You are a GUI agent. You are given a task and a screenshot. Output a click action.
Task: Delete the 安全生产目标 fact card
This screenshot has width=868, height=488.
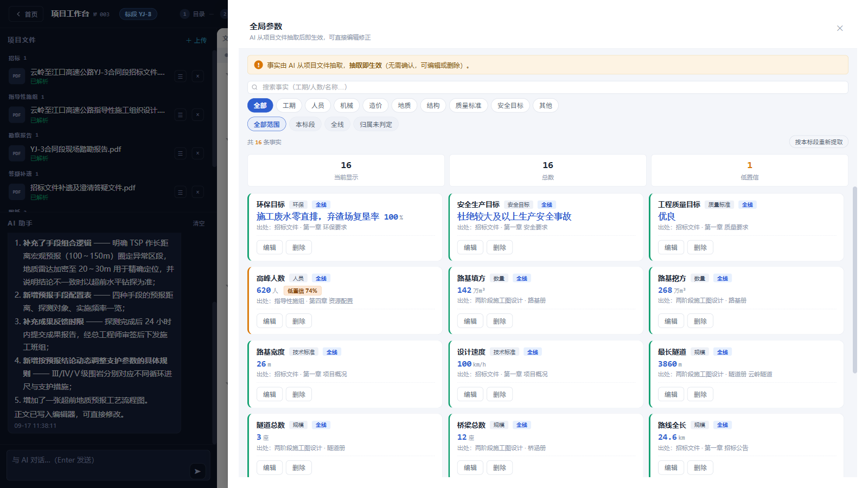pyautogui.click(x=500, y=248)
